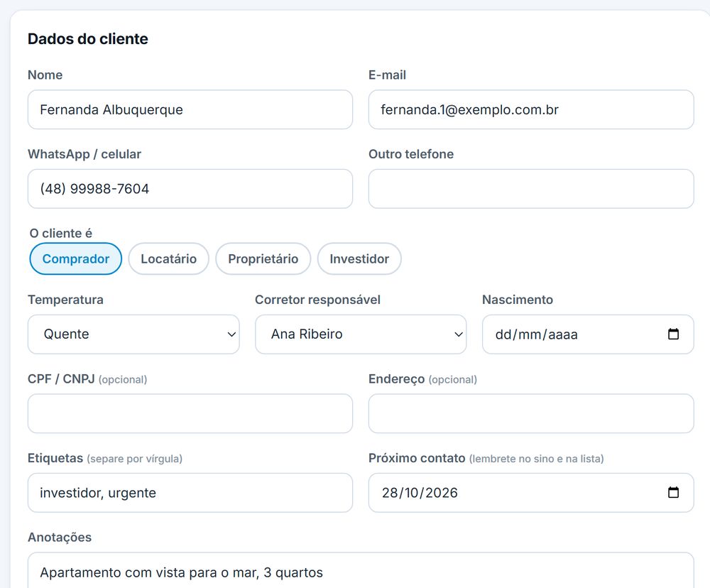Click the Etiquetas input field

point(190,493)
